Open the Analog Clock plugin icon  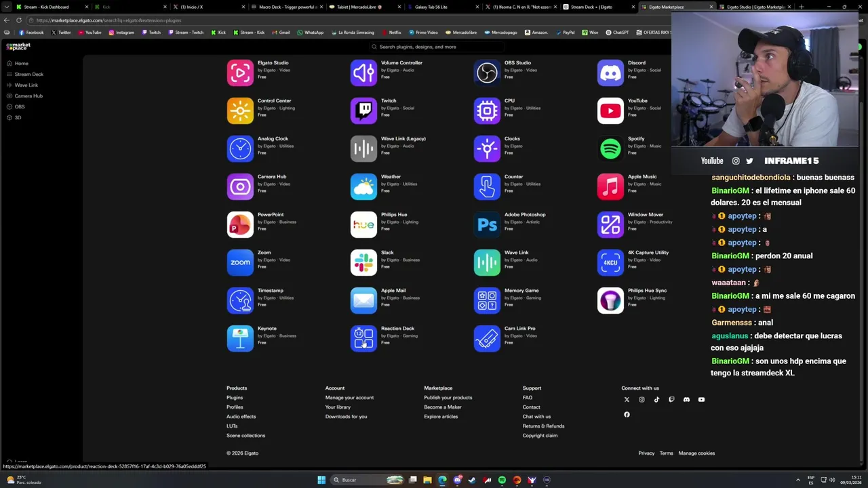coord(240,148)
